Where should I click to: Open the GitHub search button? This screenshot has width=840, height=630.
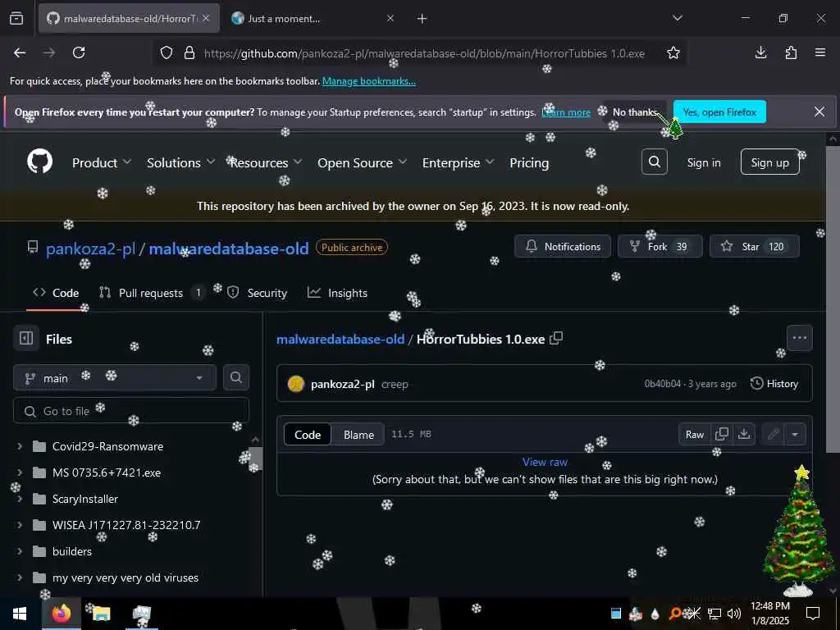[655, 162]
